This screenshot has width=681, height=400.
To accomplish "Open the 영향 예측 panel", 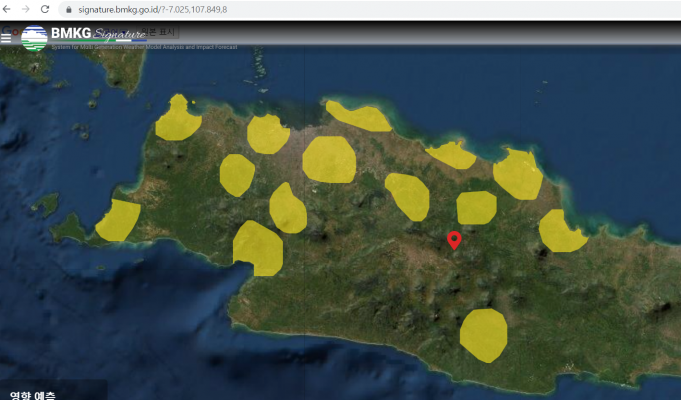I will tap(35, 393).
